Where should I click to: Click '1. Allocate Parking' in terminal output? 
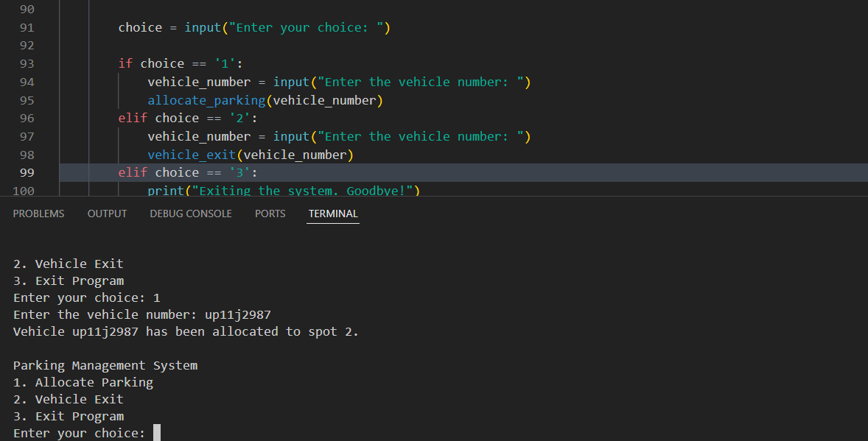click(x=83, y=382)
